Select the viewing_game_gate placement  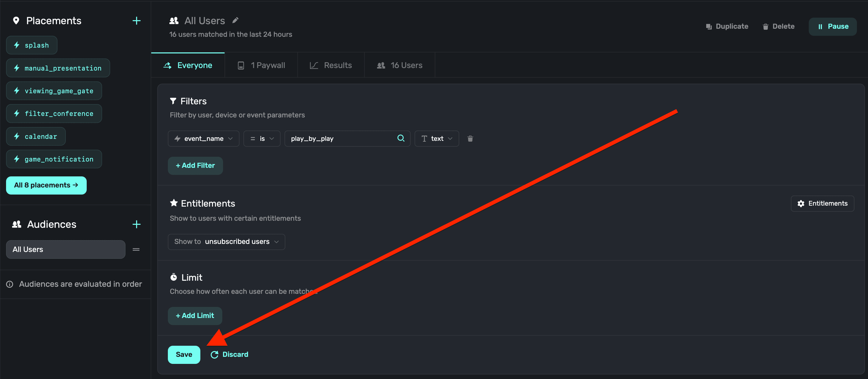coord(54,91)
